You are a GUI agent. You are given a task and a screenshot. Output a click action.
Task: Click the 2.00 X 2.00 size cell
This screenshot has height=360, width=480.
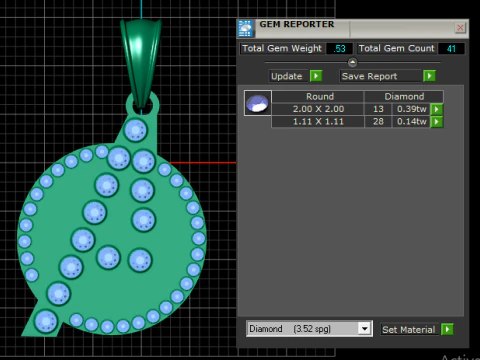click(318, 109)
